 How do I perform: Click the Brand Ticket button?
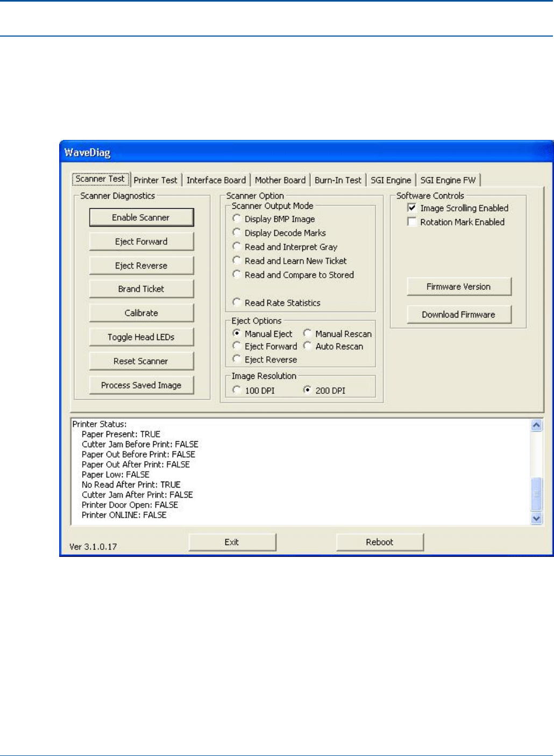pyautogui.click(x=141, y=289)
